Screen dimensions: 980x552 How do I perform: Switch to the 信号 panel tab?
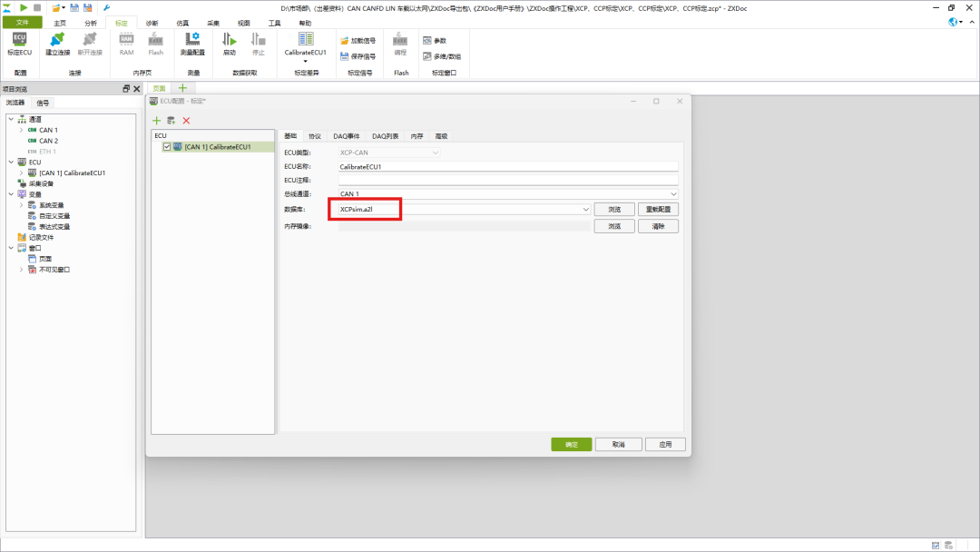(43, 103)
